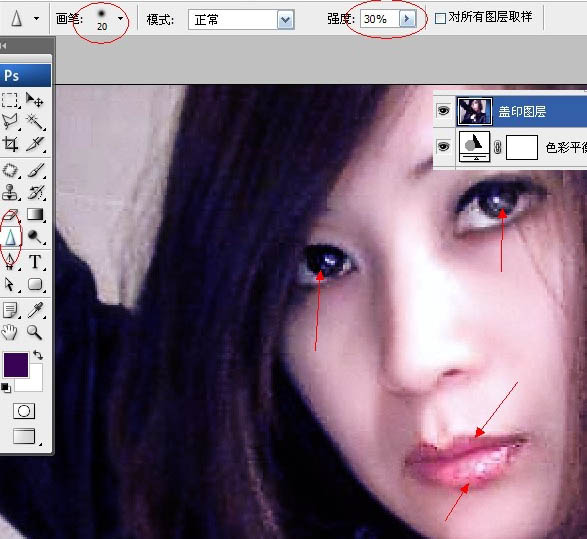Hide the color balance adjustment layer
Screen dimensions: 587x539
coord(444,147)
